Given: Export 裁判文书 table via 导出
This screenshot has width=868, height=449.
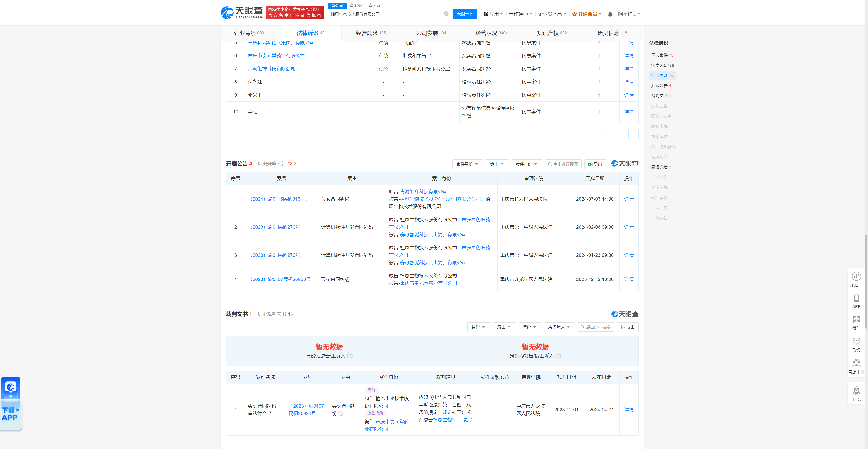Looking at the screenshot, I should coord(627,327).
